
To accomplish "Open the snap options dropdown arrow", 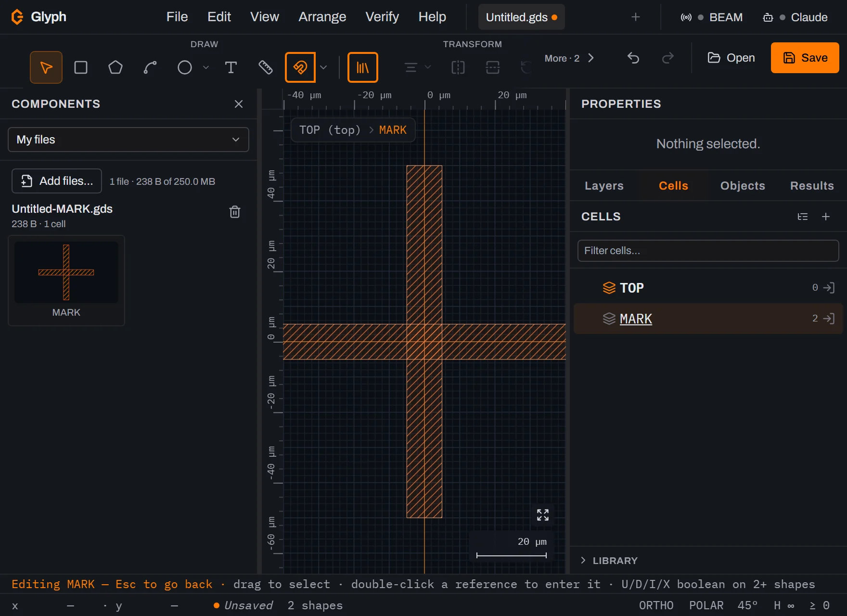I will pos(323,67).
